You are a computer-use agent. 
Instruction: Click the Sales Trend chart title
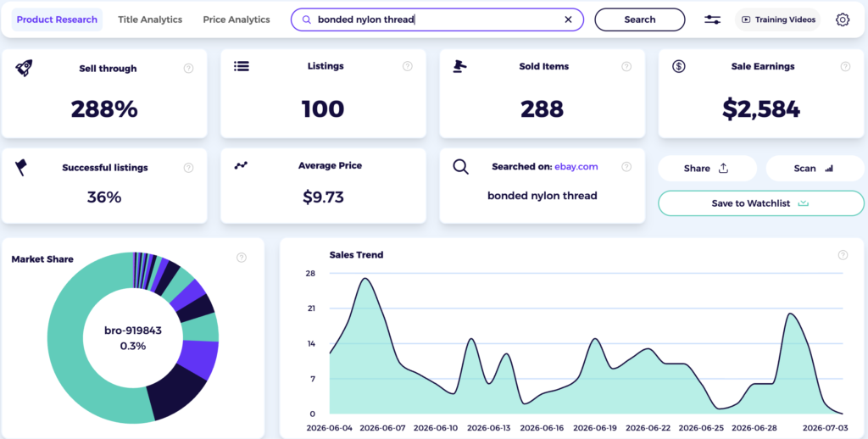coord(356,254)
